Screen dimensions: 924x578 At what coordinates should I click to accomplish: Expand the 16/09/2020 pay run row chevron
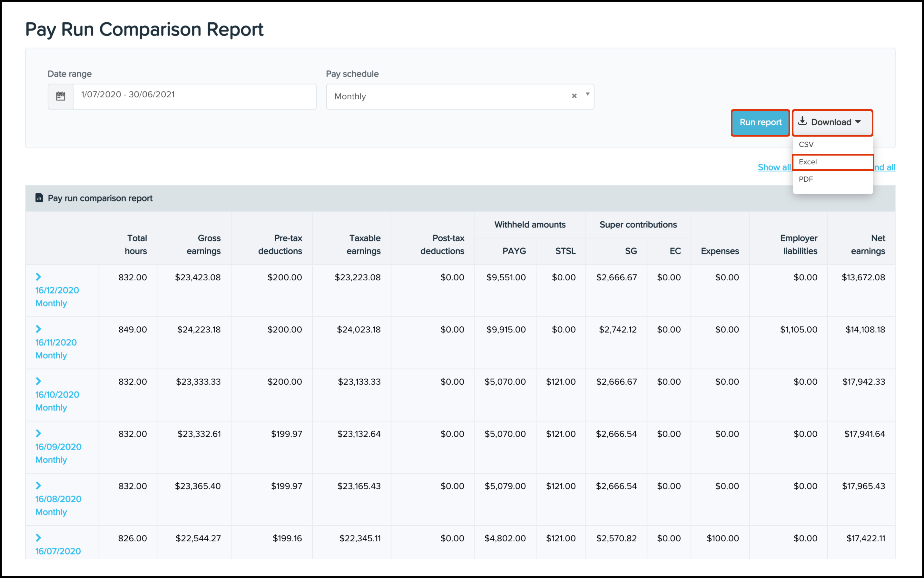38,433
